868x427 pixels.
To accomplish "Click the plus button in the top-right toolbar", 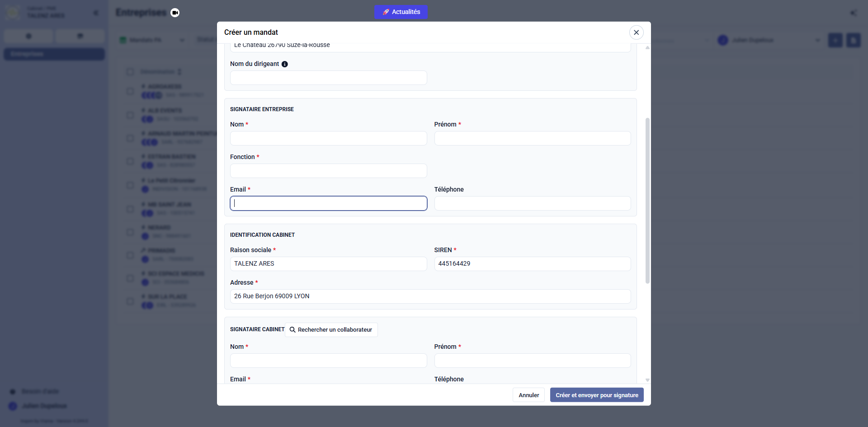I will (835, 40).
